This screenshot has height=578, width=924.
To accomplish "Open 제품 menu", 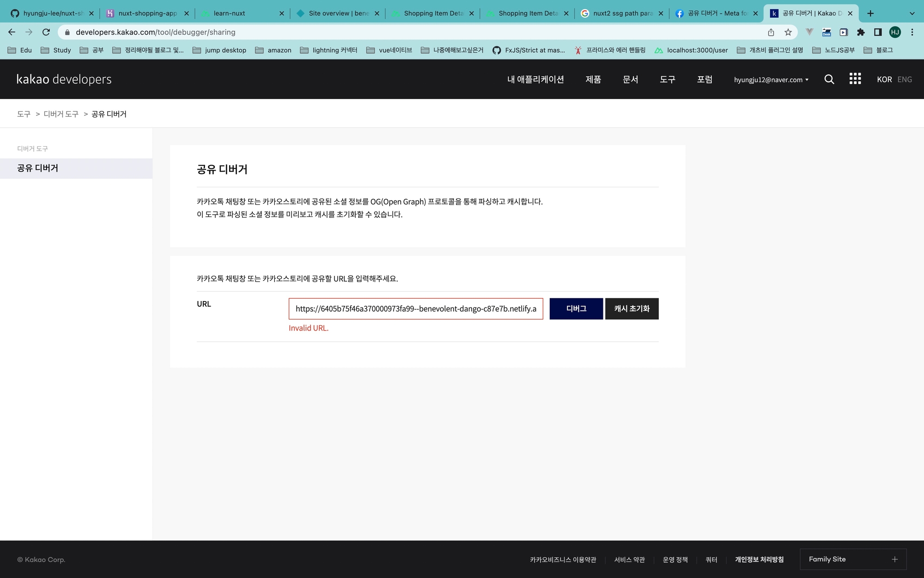I will pyautogui.click(x=593, y=79).
